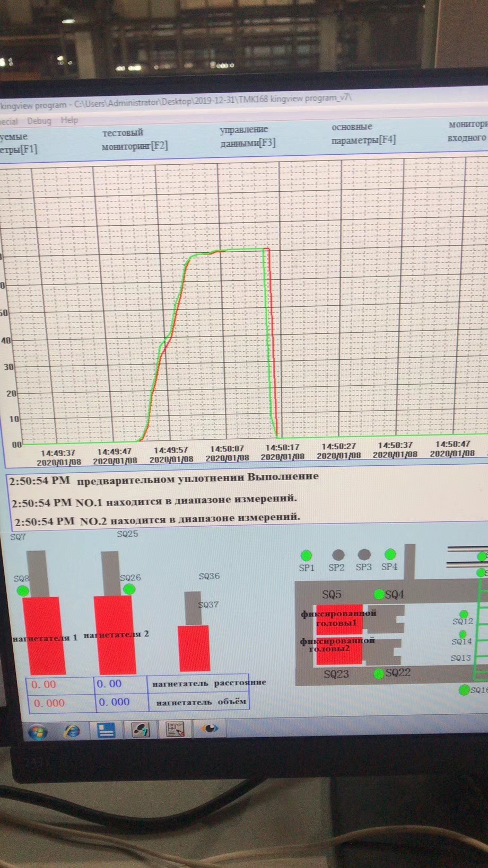The height and width of the screenshot is (868, 488).
Task: Click the 10 value on chart Y-axis
Action: click(14, 419)
